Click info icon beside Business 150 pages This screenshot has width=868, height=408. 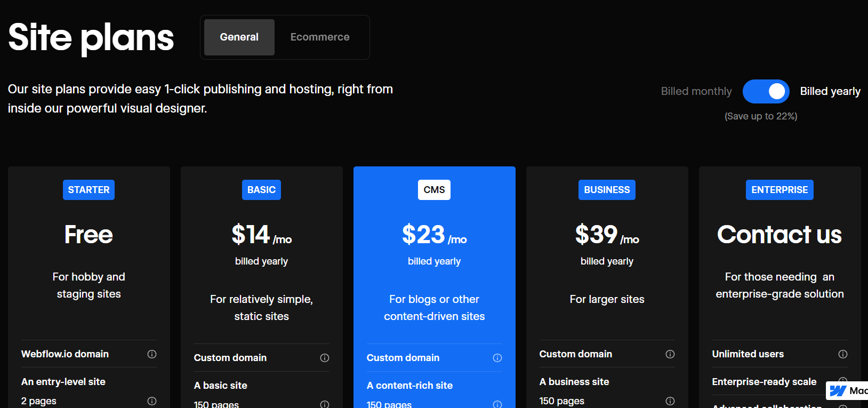tap(670, 401)
